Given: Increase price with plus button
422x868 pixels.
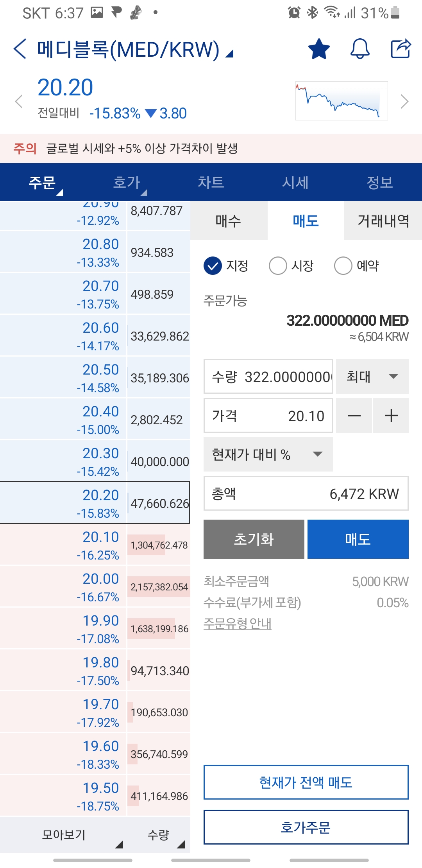Looking at the screenshot, I should (391, 416).
